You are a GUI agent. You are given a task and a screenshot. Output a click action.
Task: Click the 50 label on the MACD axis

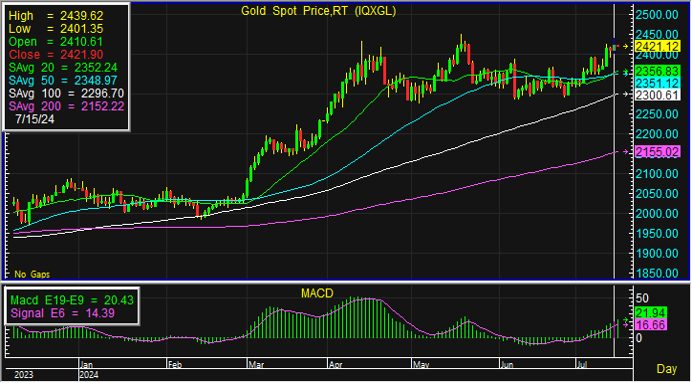(x=642, y=298)
